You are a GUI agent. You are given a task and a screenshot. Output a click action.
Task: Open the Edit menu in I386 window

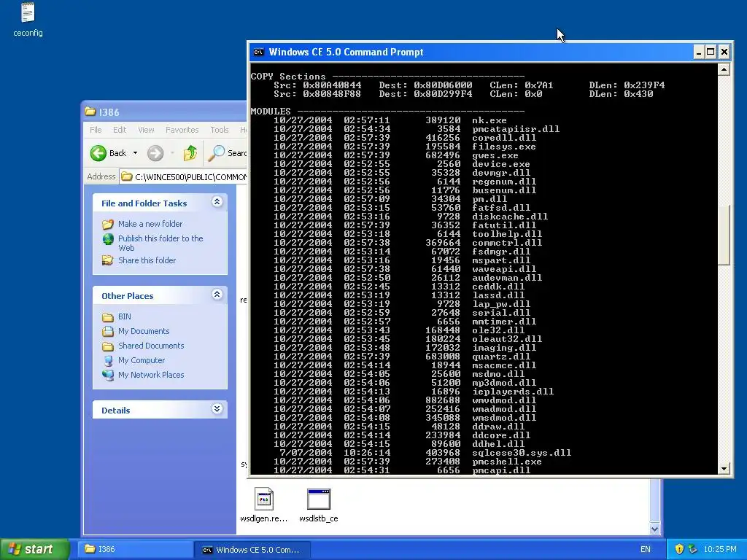point(120,130)
